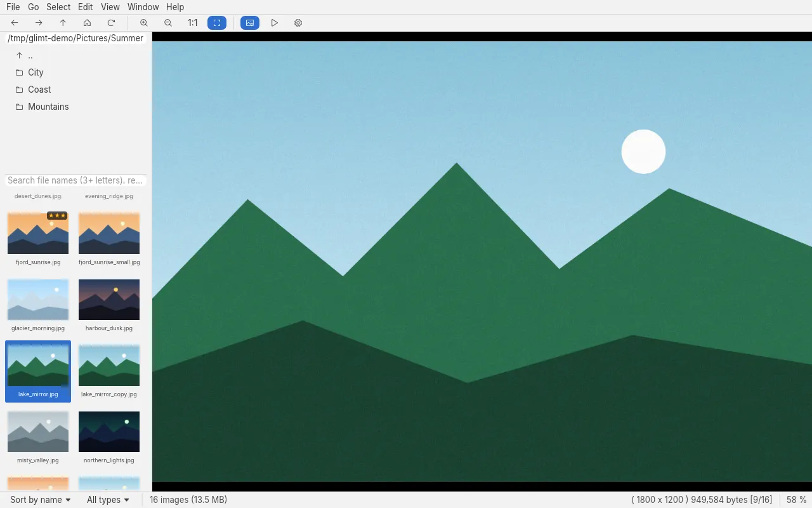Go back with the left arrow icon
Viewport: 812px width, 508px height.
pyautogui.click(x=15, y=23)
